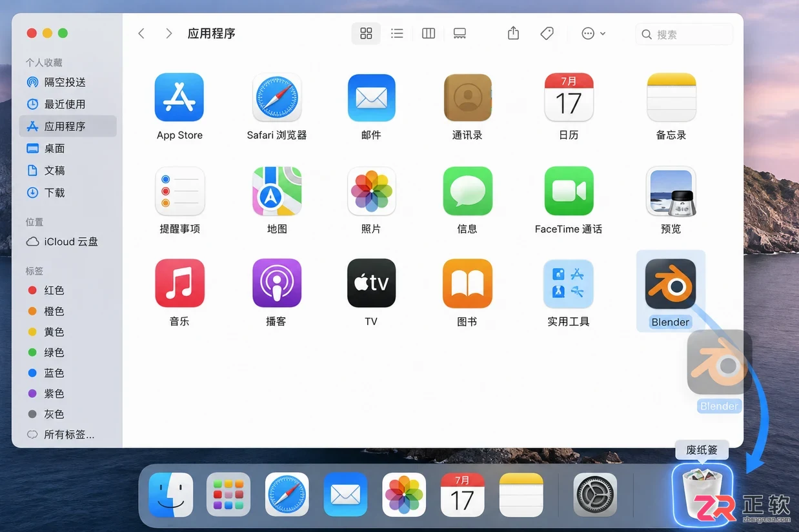Open the 实用工具 utilities folder
This screenshot has height=532, width=799.
(569, 283)
